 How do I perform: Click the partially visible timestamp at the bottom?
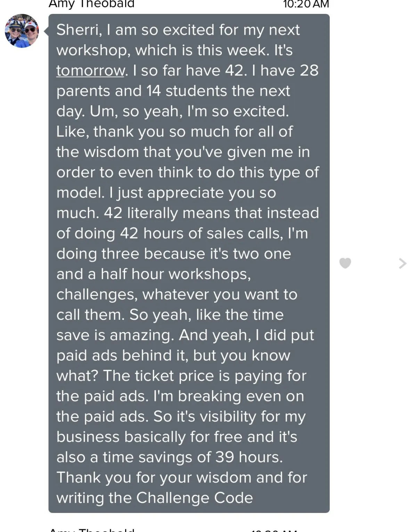(273, 530)
